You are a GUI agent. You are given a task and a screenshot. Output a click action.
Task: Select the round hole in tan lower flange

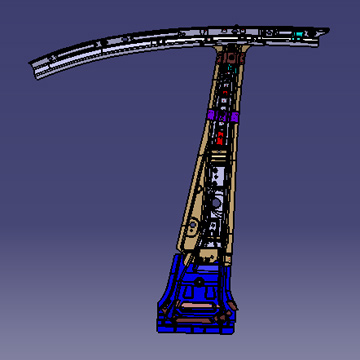coord(192,225)
